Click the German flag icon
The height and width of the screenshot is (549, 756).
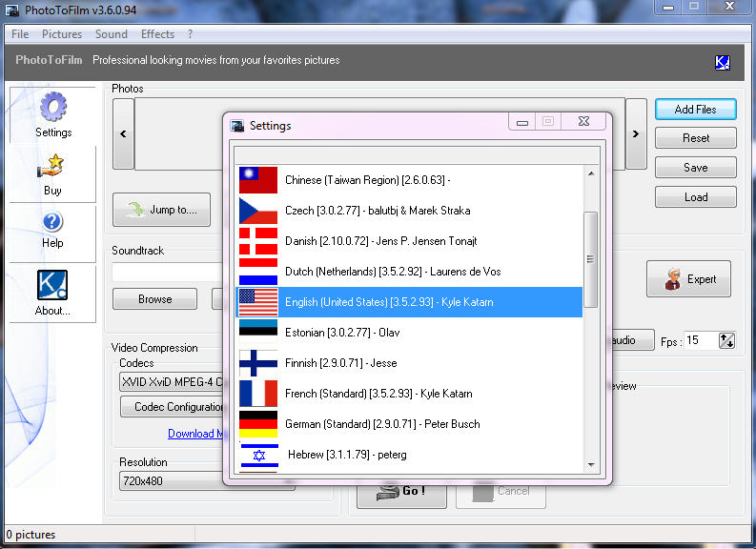(258, 424)
